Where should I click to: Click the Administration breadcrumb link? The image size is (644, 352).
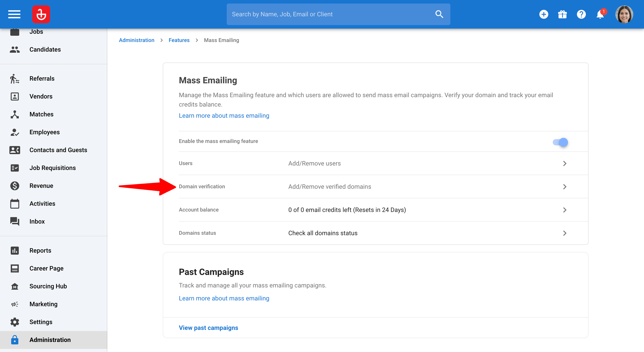(x=136, y=40)
